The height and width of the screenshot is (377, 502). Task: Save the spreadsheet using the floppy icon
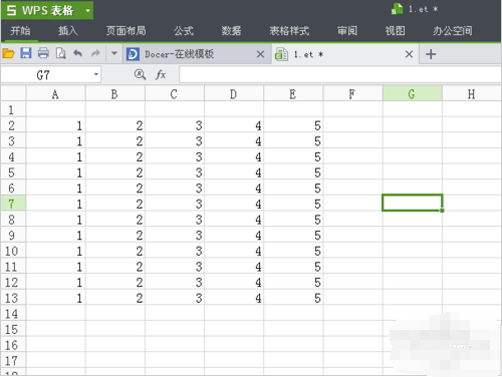point(26,53)
